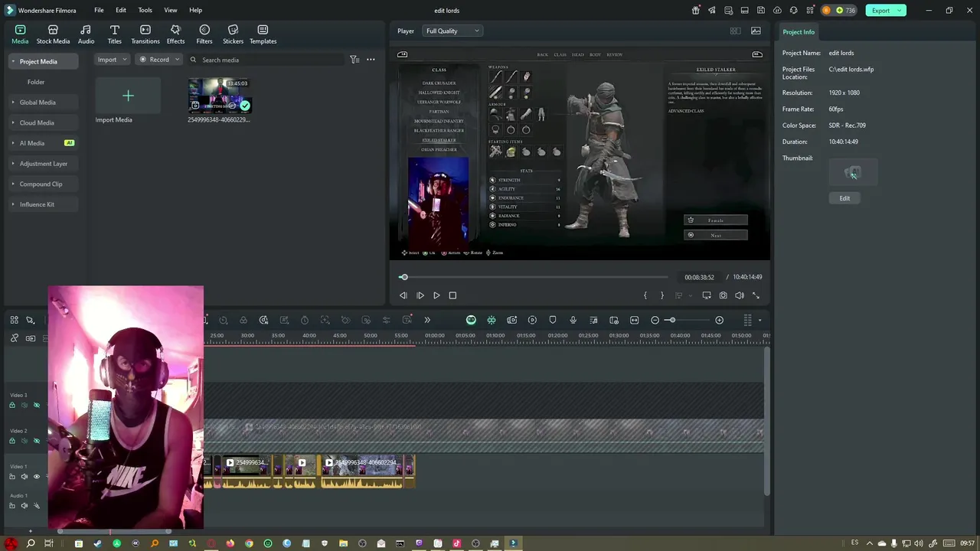This screenshot has height=551, width=980.
Task: Enter fullscreen preview mode
Action: coord(756,295)
